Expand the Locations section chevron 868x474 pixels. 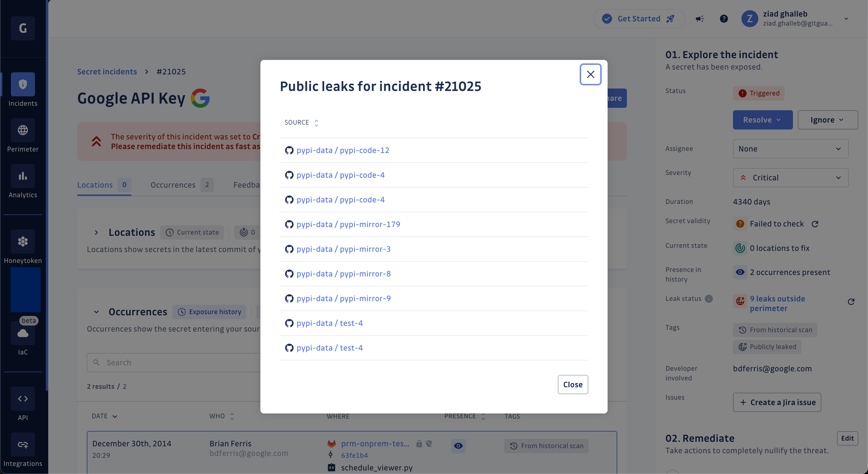tap(96, 232)
